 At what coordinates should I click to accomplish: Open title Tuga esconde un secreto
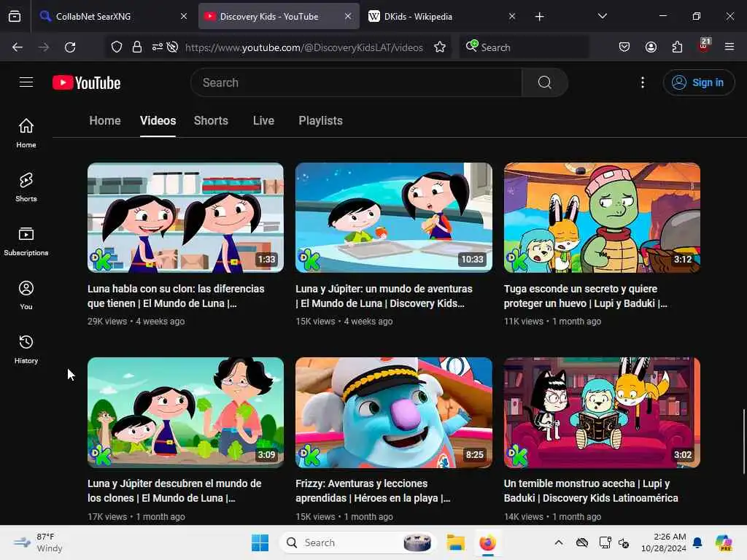586,296
